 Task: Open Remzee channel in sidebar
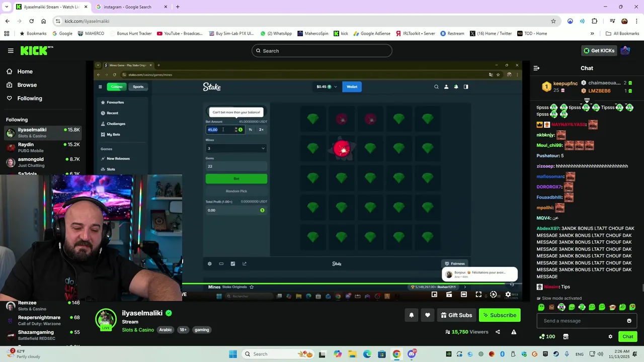pyautogui.click(x=43, y=306)
